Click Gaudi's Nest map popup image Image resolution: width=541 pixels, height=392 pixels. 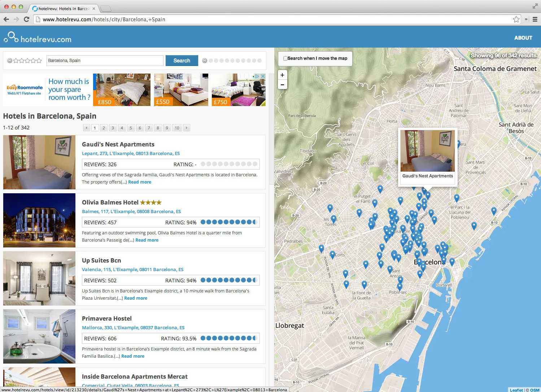pyautogui.click(x=428, y=151)
